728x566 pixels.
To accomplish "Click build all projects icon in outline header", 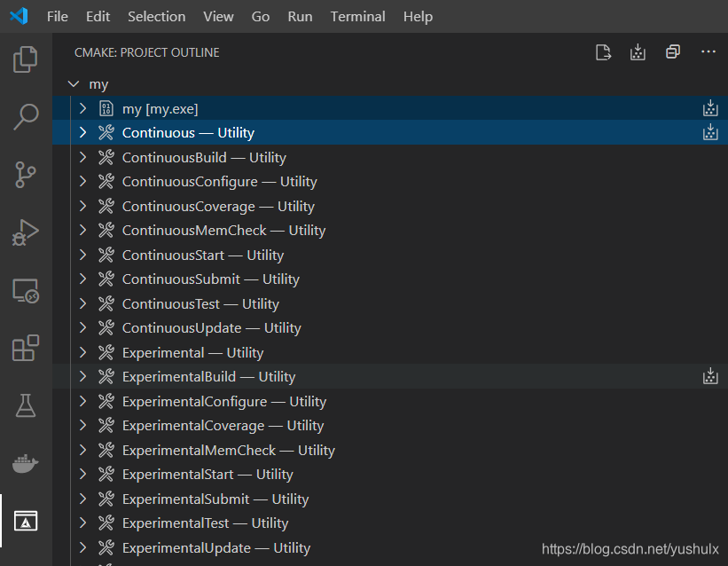I will coord(638,52).
